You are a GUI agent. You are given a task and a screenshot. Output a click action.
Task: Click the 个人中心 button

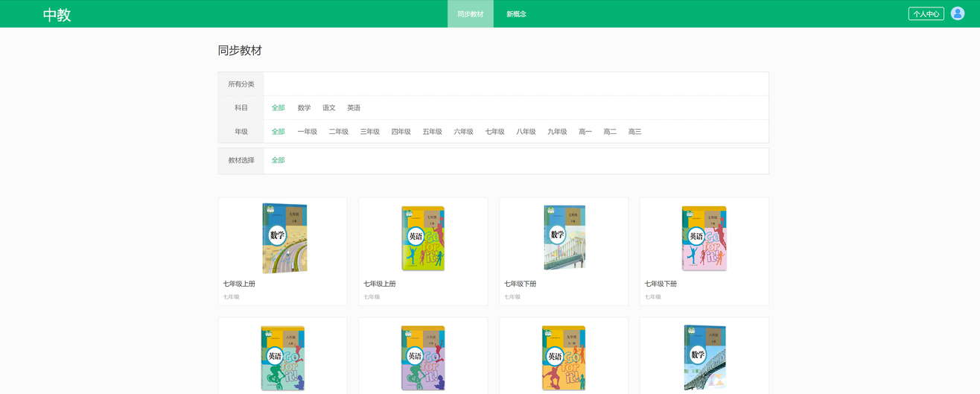(x=926, y=14)
